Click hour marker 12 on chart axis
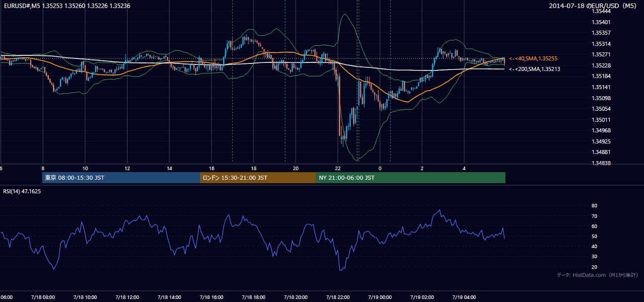The image size is (644, 302). click(x=127, y=168)
